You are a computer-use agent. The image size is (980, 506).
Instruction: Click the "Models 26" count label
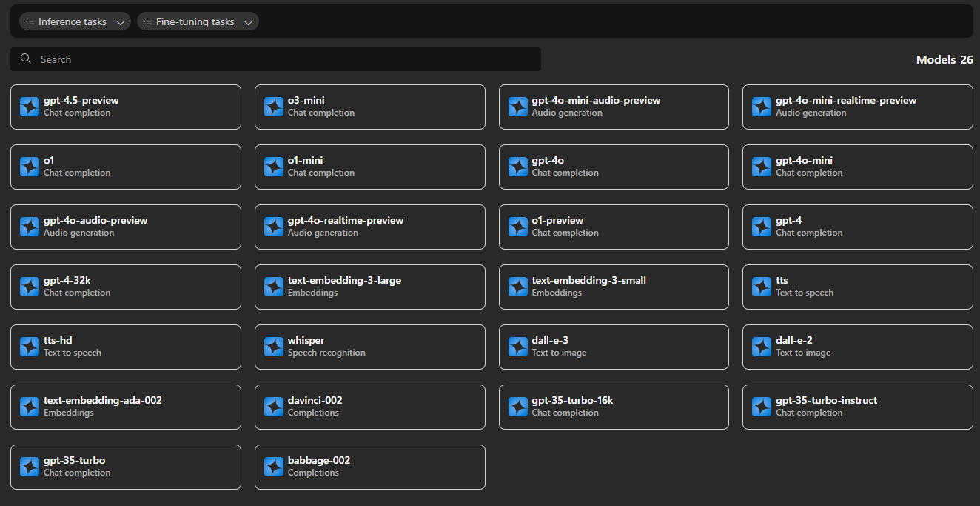coord(944,60)
